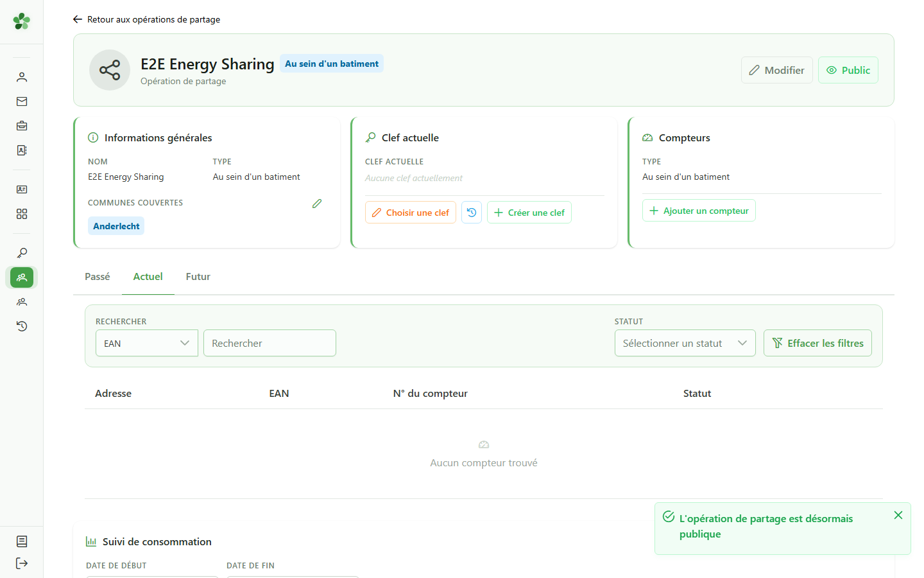Open the history clock sidebar icon
924x578 pixels.
[22, 326]
